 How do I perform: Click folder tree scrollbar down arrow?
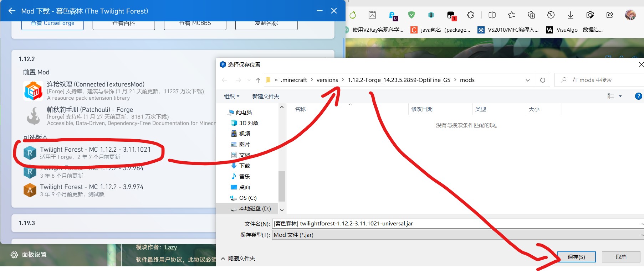282,210
